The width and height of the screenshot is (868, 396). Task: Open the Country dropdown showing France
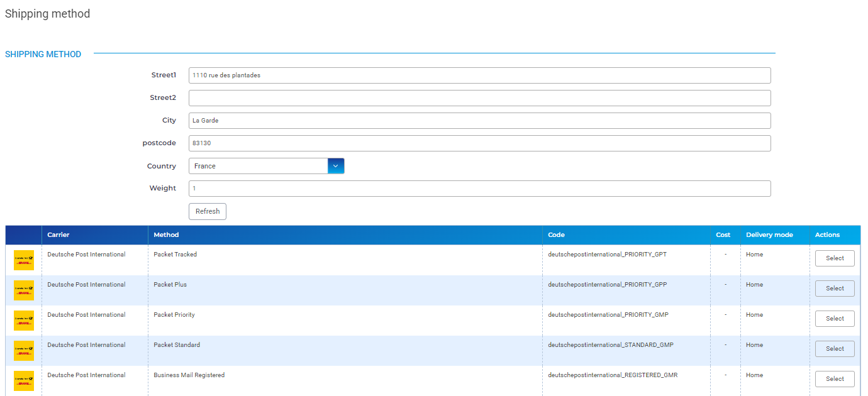[259, 166]
